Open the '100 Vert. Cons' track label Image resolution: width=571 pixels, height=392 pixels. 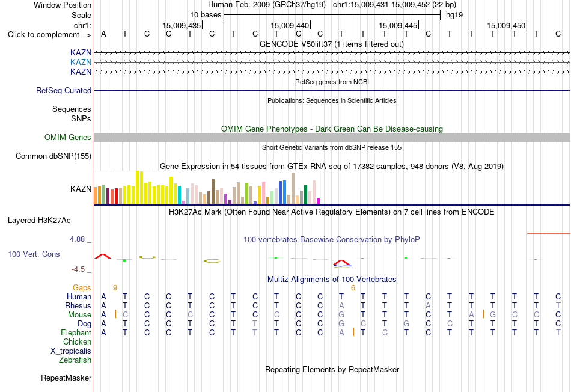[x=34, y=254]
